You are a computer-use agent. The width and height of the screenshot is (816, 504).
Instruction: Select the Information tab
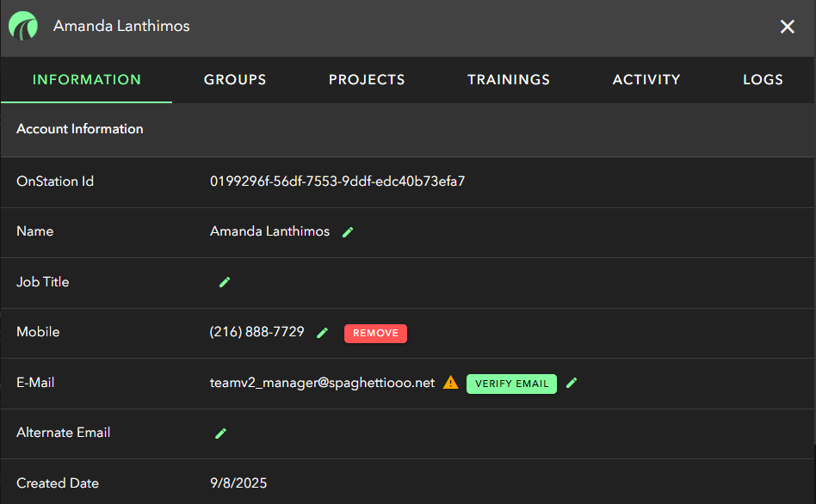87,80
